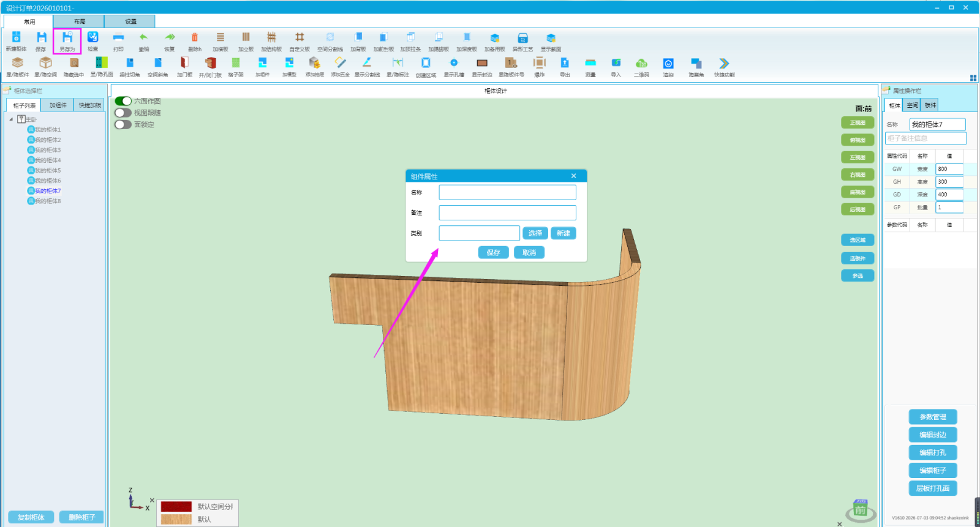Click the 参数管理 button
This screenshot has height=527, width=980.
tap(933, 417)
